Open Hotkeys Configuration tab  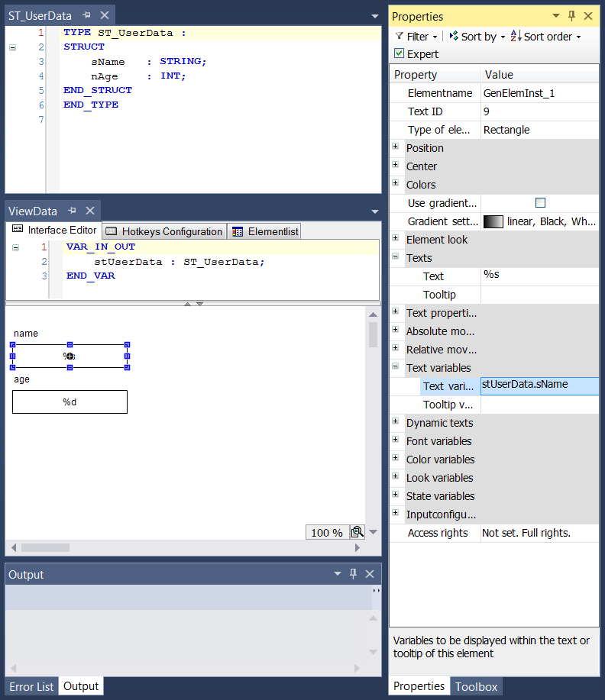164,231
